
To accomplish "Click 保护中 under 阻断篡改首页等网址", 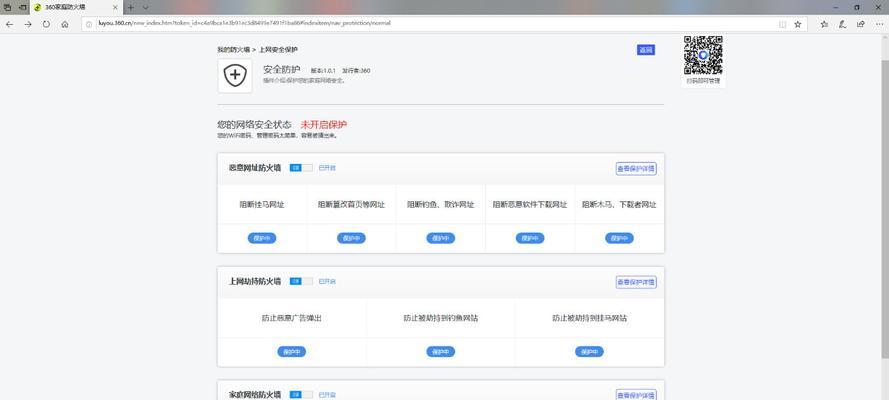I will click(x=352, y=239).
